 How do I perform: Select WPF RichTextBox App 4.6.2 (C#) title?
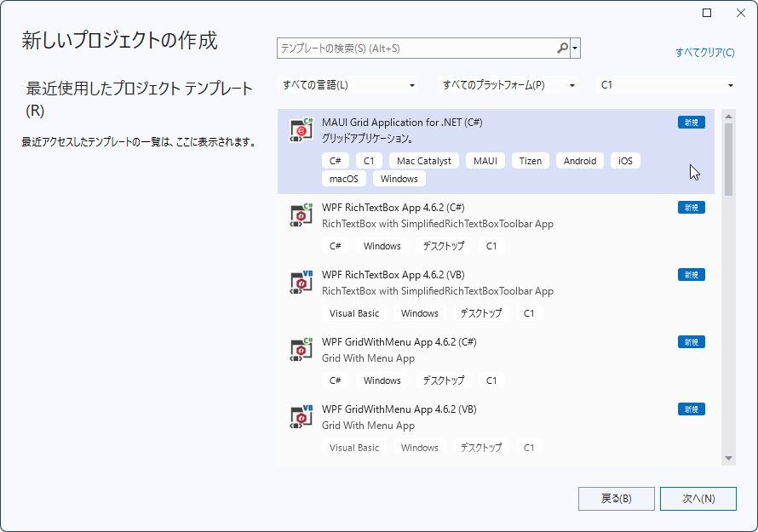pyautogui.click(x=393, y=208)
